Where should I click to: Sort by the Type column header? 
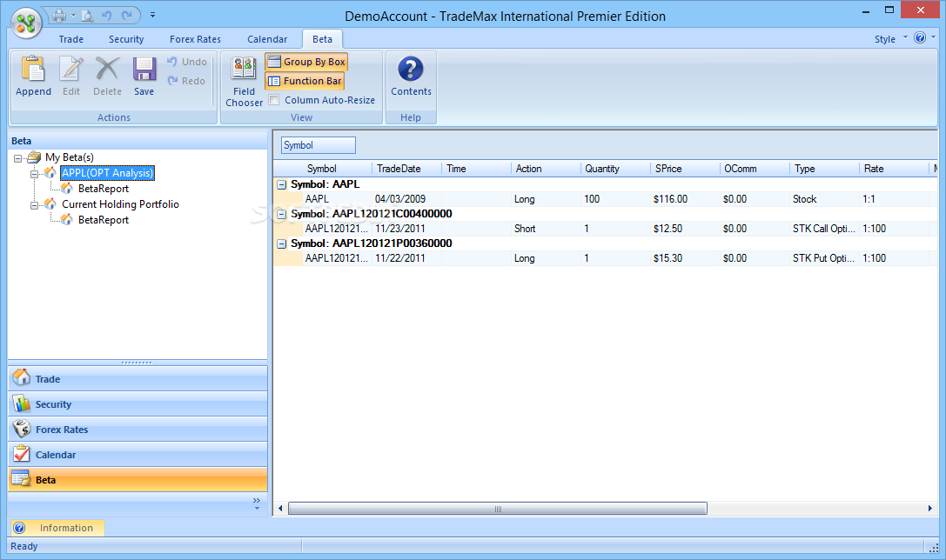[x=825, y=169]
